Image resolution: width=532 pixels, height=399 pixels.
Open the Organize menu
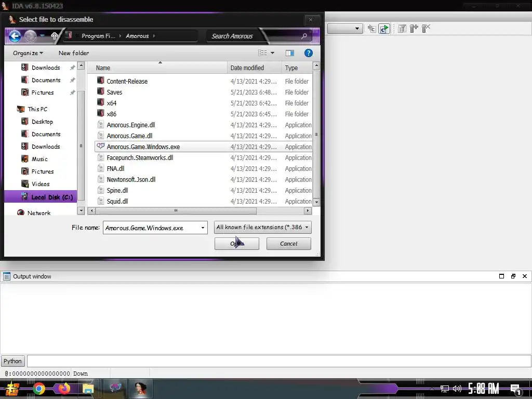pyautogui.click(x=28, y=53)
